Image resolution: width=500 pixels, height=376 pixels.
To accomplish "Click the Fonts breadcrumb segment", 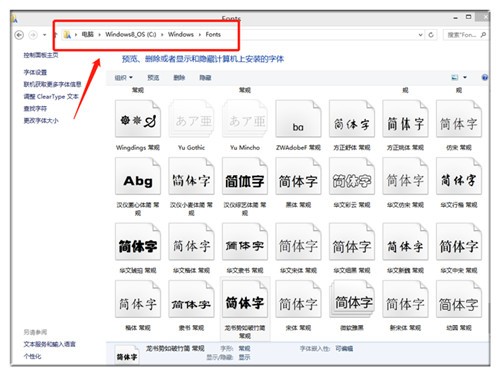I will click(x=213, y=34).
